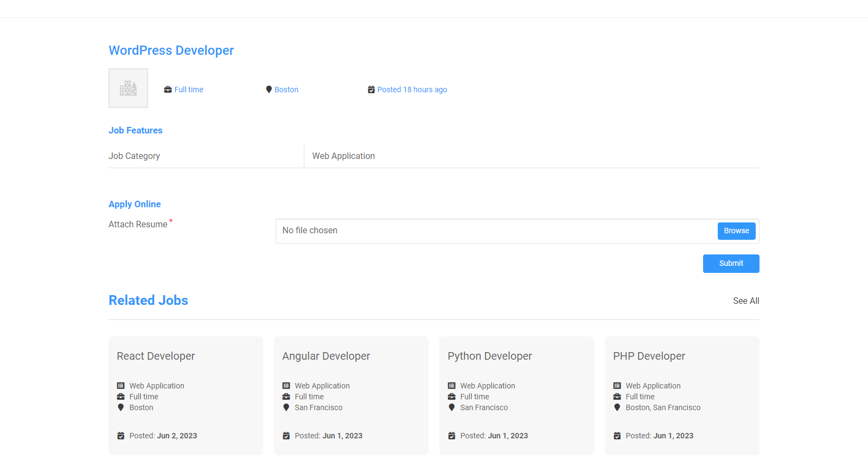This screenshot has height=472, width=868.
Task: Click the calendar icon on React Developer card
Action: tap(121, 436)
